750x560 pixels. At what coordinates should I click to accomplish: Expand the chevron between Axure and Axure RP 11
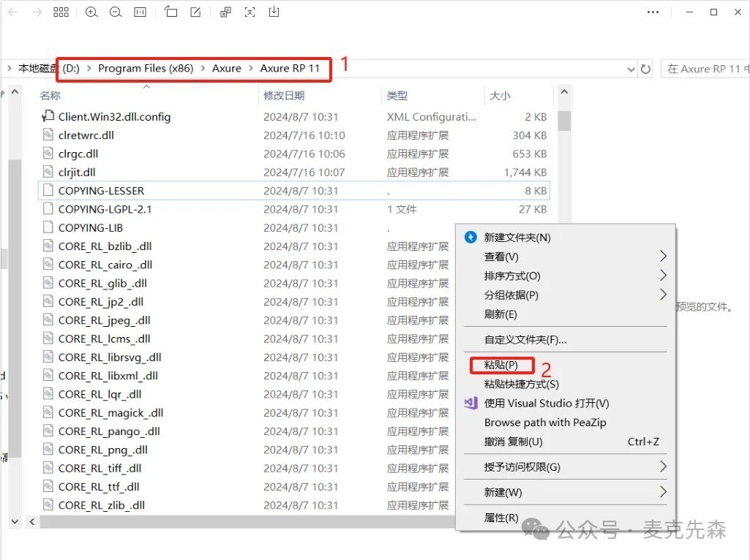[251, 68]
